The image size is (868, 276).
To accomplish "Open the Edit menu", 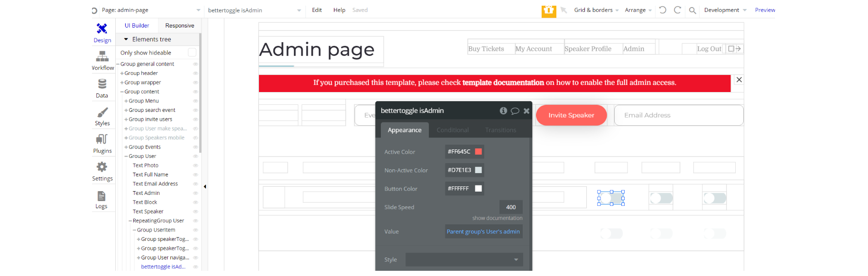I will 317,10.
